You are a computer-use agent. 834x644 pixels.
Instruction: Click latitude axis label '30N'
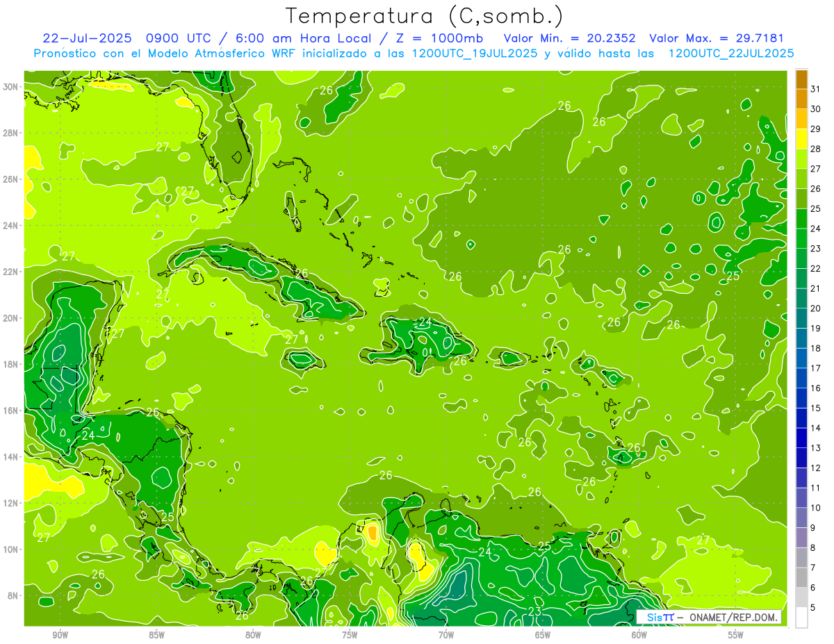click(x=10, y=87)
